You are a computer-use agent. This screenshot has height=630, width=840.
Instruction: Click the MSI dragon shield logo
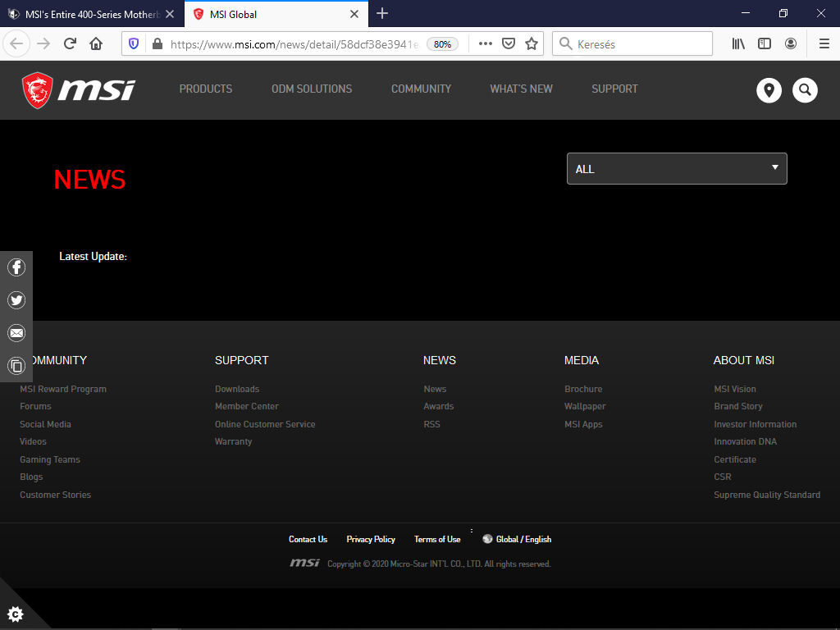(38, 90)
